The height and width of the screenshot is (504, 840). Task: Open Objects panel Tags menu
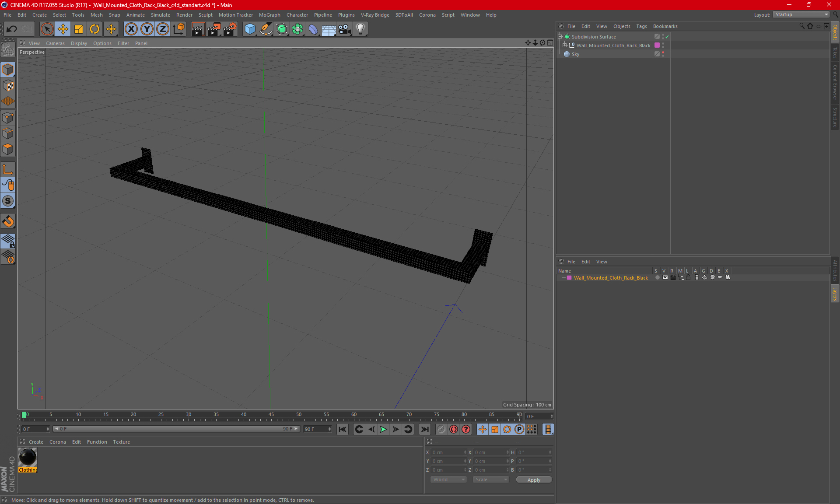click(x=641, y=26)
